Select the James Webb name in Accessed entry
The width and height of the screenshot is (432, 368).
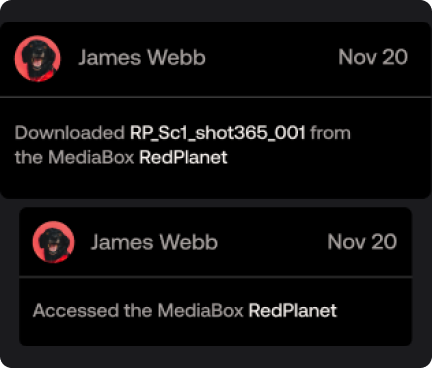point(154,242)
